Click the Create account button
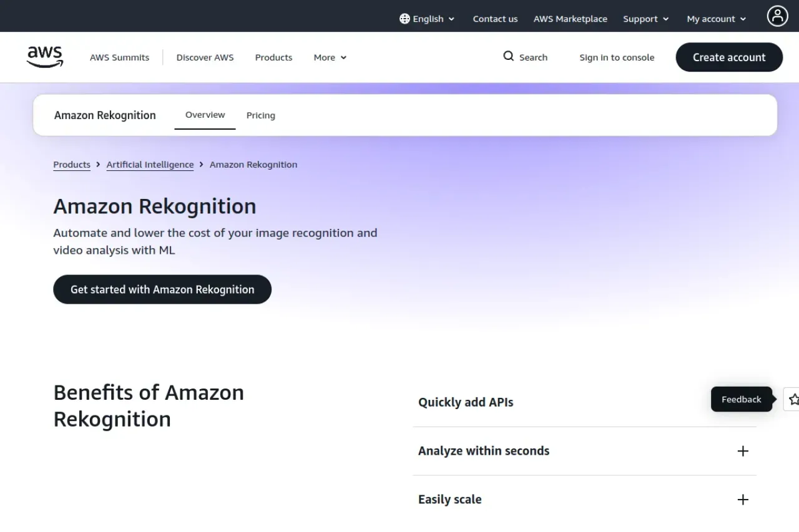The height and width of the screenshot is (532, 799). point(729,57)
